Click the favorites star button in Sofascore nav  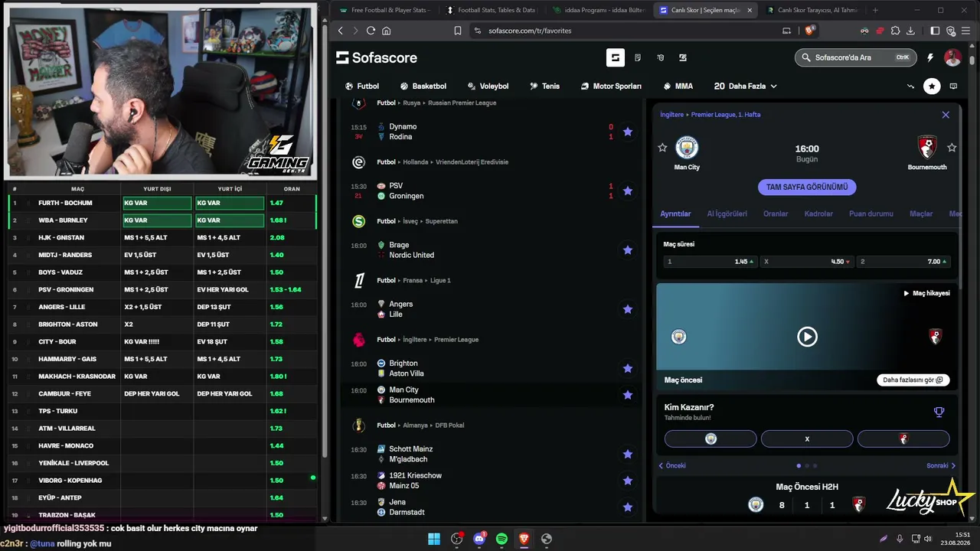coord(932,86)
